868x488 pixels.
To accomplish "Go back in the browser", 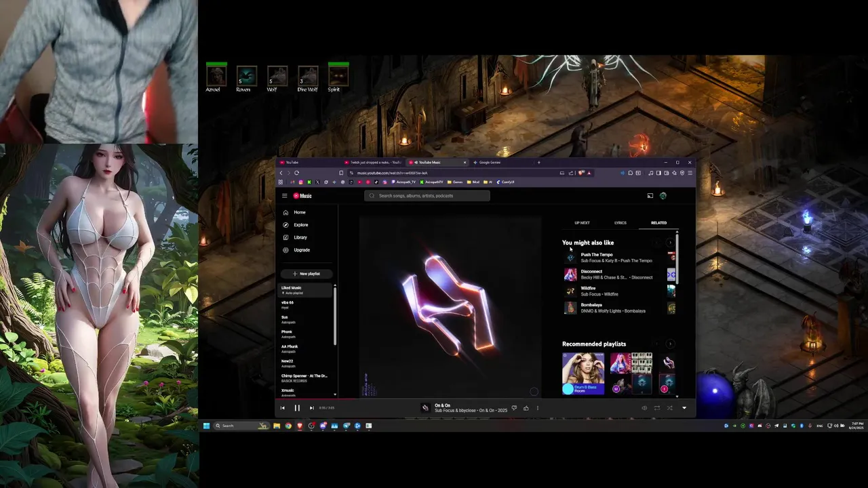I will (x=281, y=173).
